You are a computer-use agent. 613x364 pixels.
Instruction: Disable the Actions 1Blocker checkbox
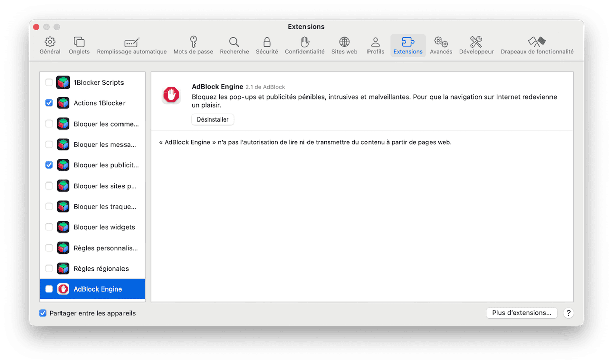tap(49, 103)
